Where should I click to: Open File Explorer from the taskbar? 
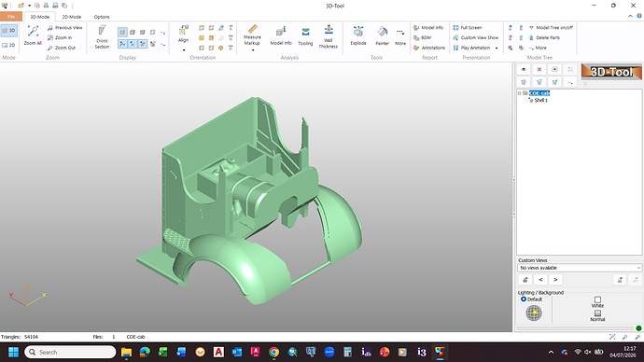(126, 352)
